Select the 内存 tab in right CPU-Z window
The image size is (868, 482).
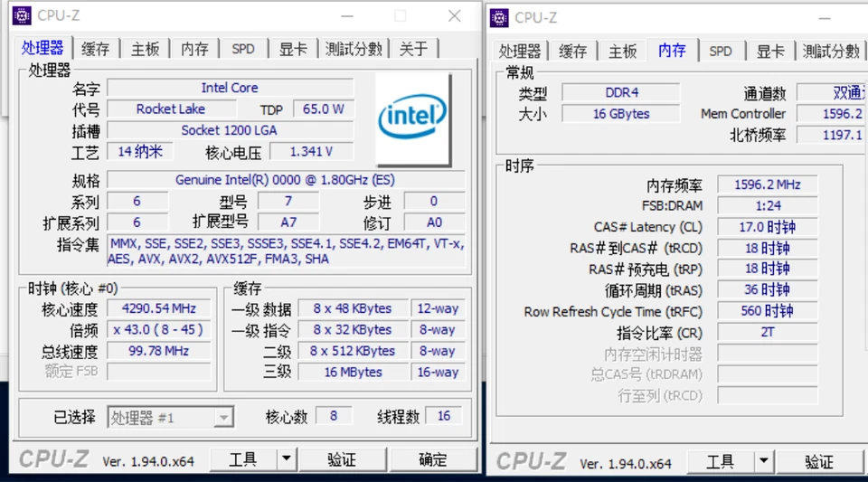point(672,51)
